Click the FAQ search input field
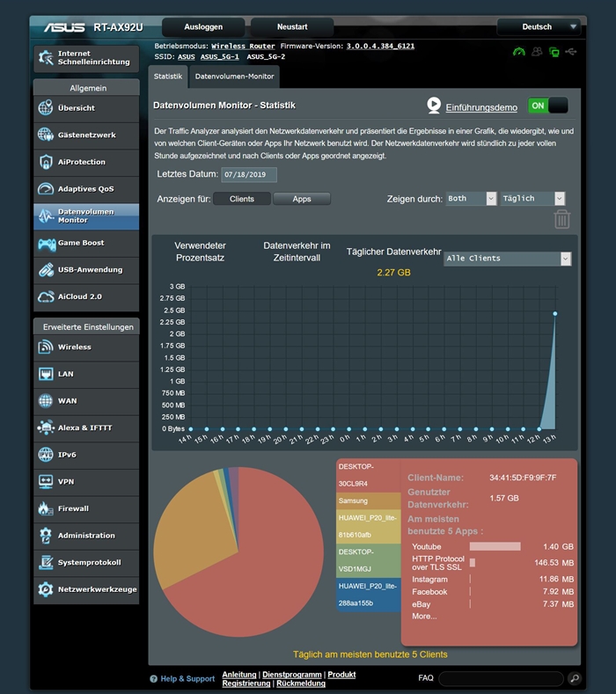Viewport: 616px width, 694px height. click(501, 678)
